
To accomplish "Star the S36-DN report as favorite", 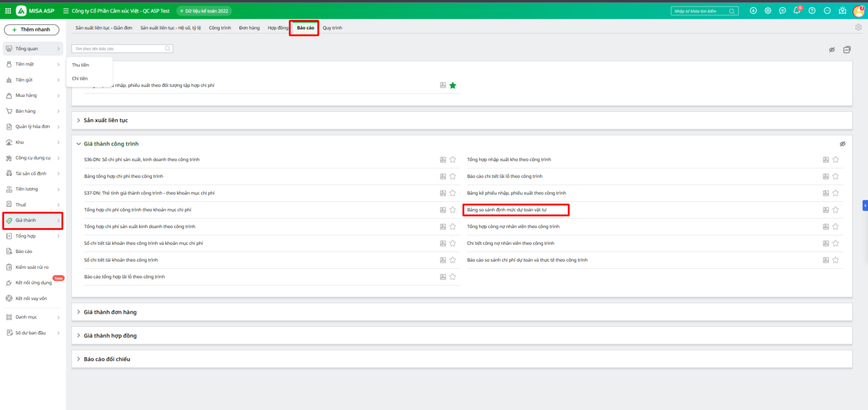I will click(x=452, y=160).
